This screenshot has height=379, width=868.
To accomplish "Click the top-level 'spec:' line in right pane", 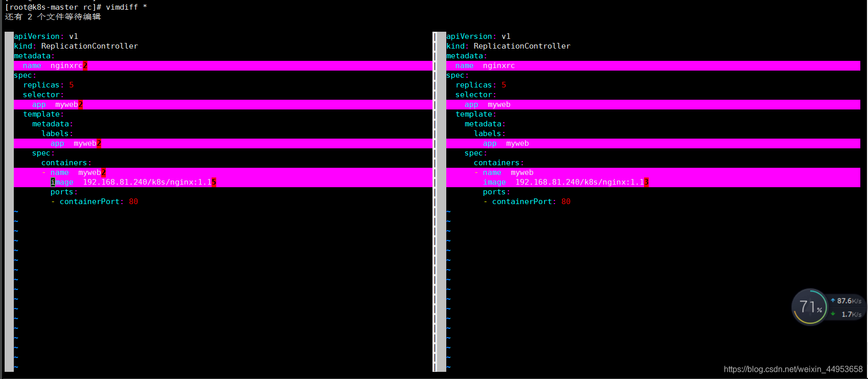I will (x=458, y=75).
